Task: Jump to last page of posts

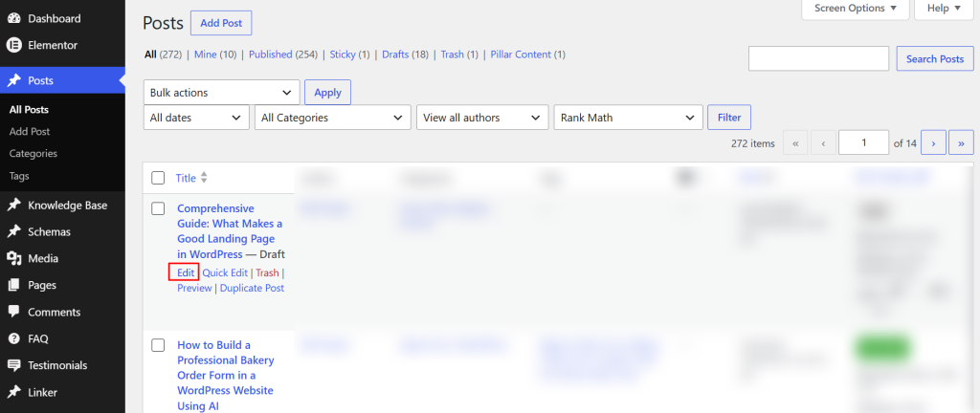Action: (x=961, y=142)
